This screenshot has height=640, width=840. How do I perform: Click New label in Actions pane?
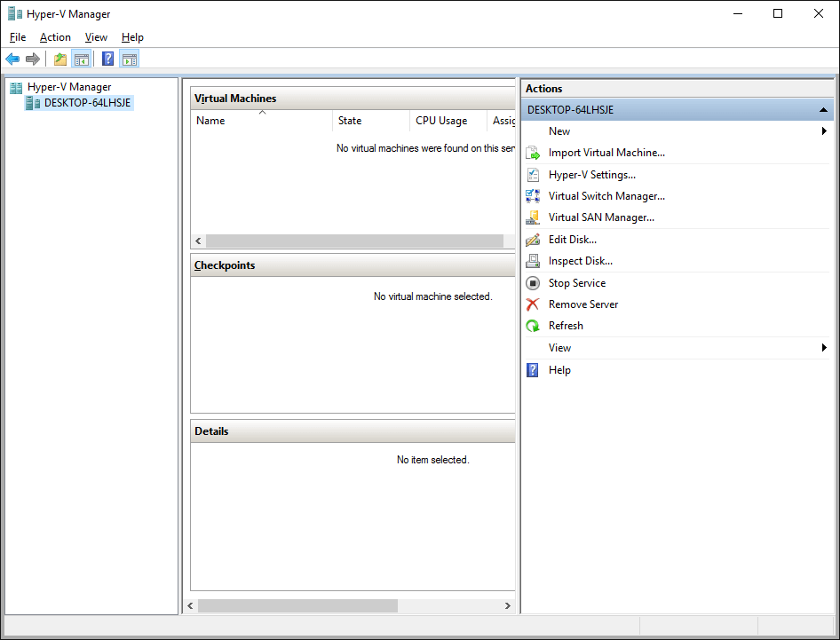point(559,131)
